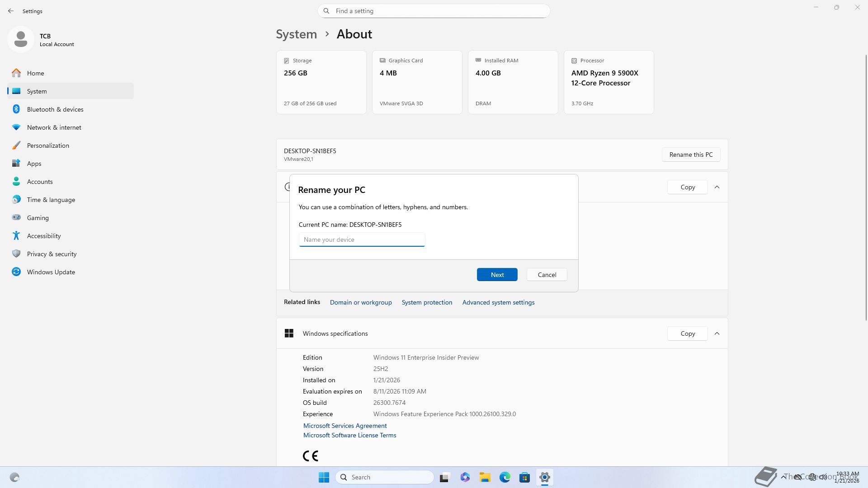The image size is (868, 488).
Task: Go back using the arrow icon
Action: (11, 11)
